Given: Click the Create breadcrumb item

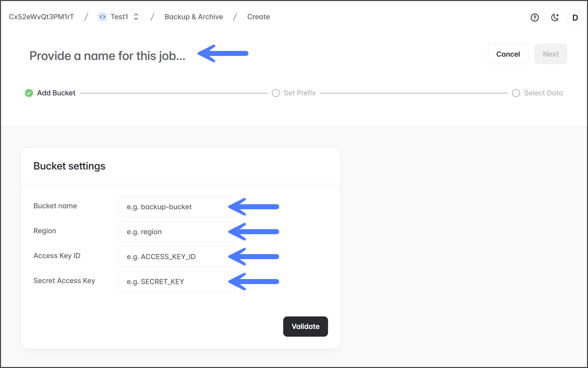Looking at the screenshot, I should click(258, 17).
